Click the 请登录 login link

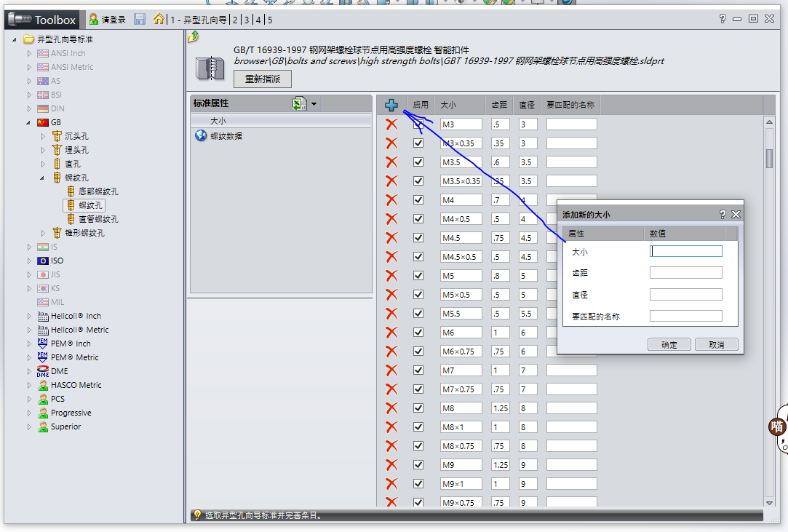pyautogui.click(x=113, y=20)
